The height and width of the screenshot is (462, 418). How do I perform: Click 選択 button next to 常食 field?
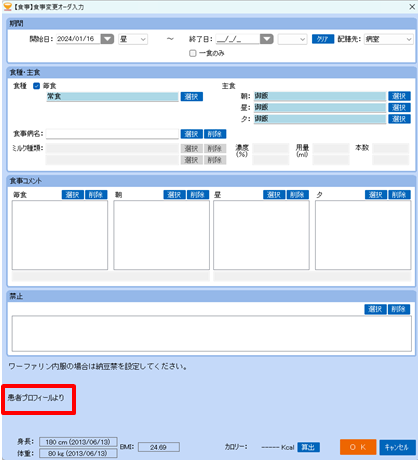[x=192, y=97]
